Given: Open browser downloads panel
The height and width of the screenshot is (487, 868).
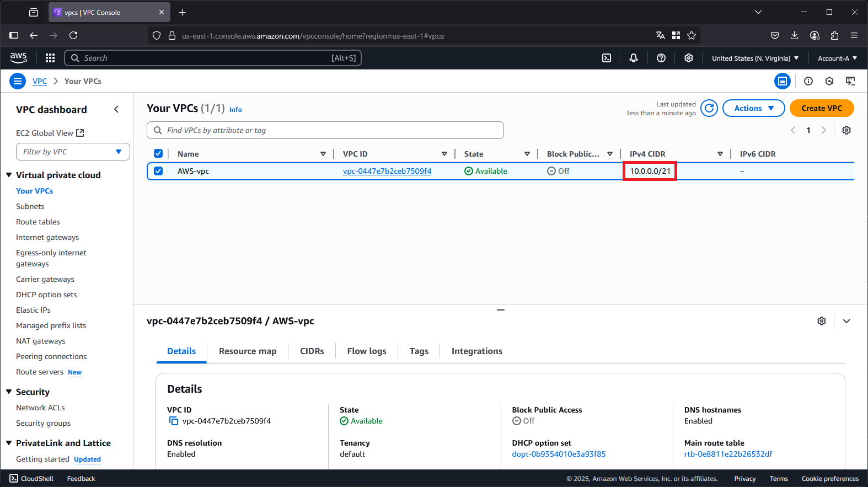Looking at the screenshot, I should pyautogui.click(x=795, y=35).
